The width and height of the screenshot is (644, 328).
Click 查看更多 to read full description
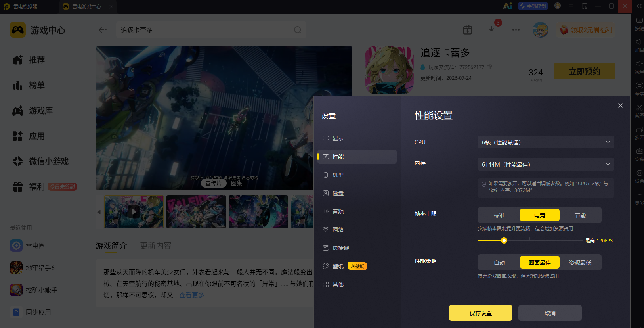click(192, 295)
